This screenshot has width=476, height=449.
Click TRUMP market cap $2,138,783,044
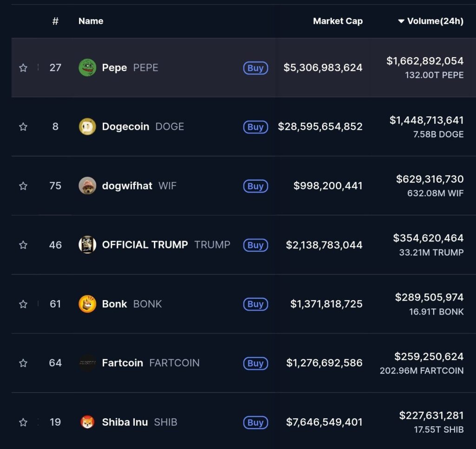tap(324, 245)
